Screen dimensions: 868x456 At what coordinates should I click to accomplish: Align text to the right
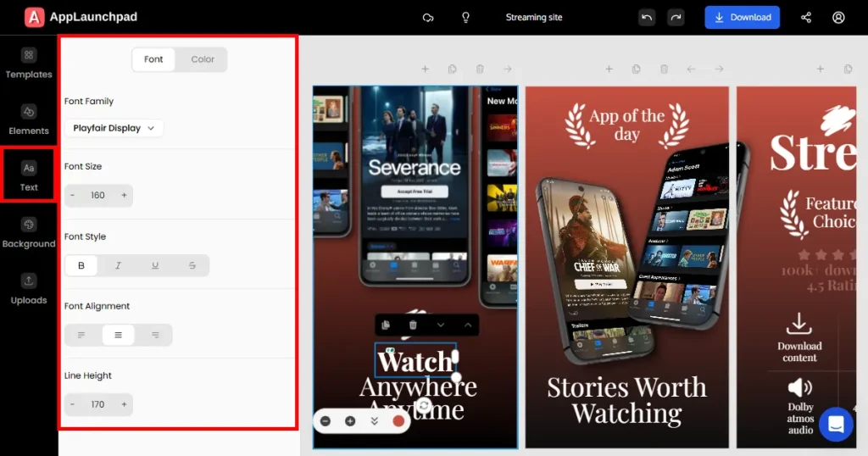[155, 335]
